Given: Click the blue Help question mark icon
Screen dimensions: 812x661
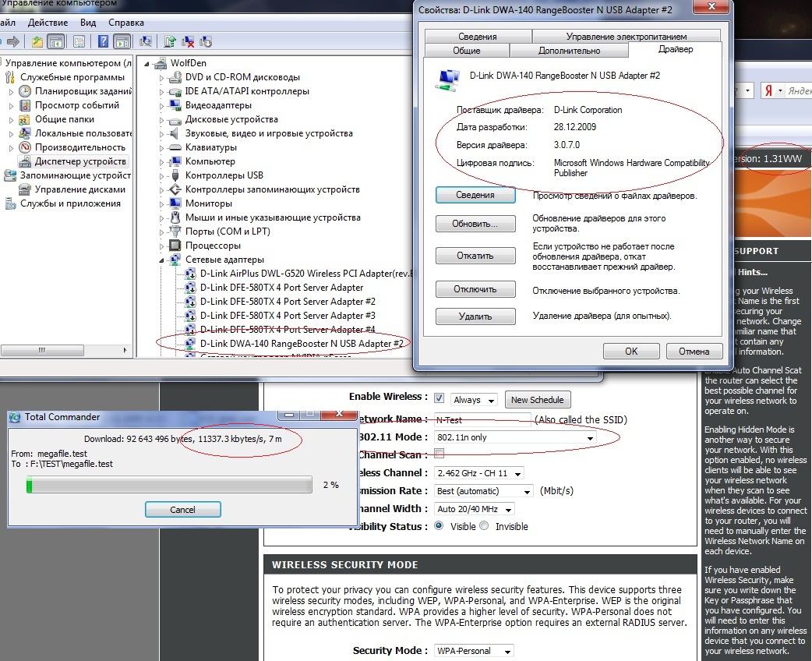Looking at the screenshot, I should point(103,41).
